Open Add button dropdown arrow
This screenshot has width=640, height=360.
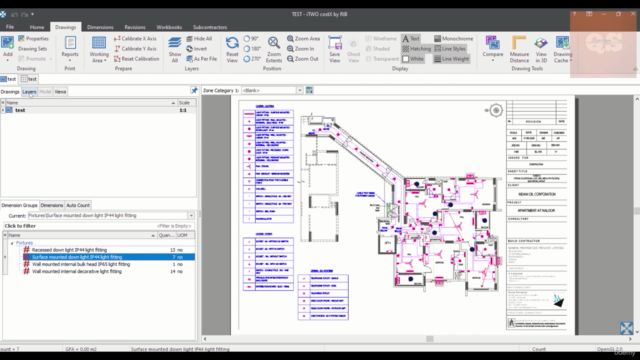pyautogui.click(x=7, y=60)
